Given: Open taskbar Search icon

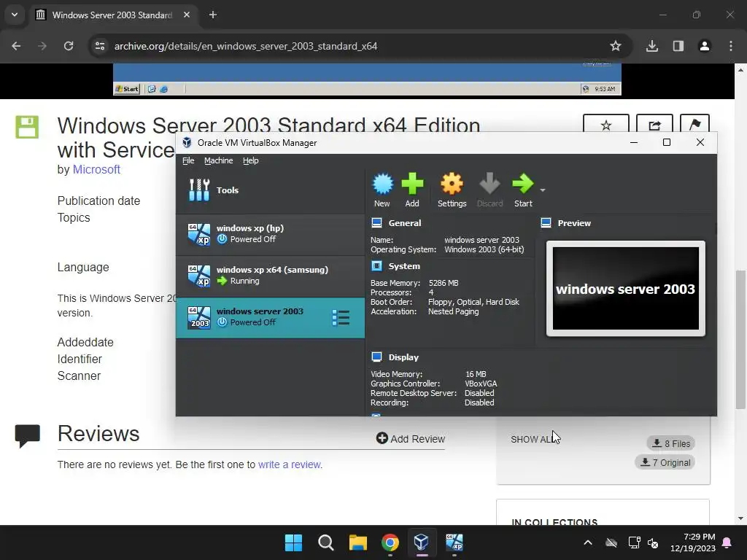Looking at the screenshot, I should click(x=326, y=542).
